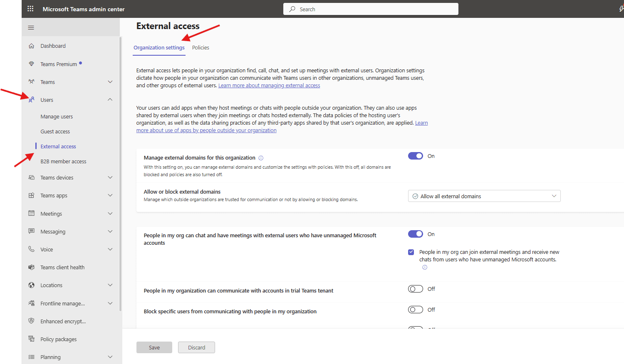This screenshot has width=624, height=364.
Task: Expand the Meetings sidebar section
Action: 110,213
